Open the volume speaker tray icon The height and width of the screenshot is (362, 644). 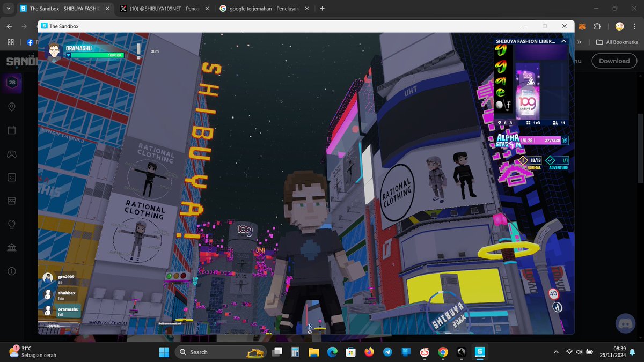coord(580,352)
